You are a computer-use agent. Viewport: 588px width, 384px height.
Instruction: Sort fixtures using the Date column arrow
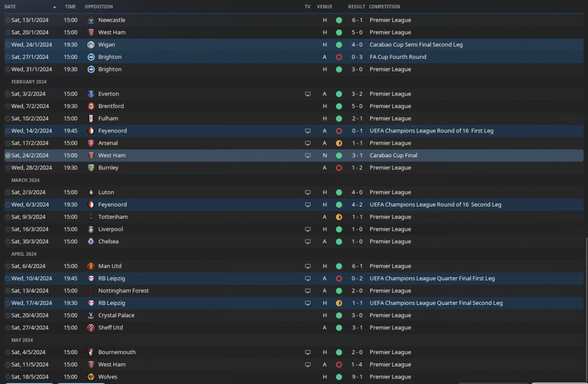55,7
